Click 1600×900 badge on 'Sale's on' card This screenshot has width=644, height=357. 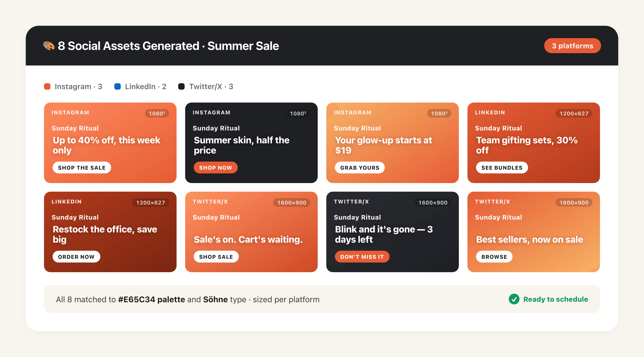click(292, 203)
